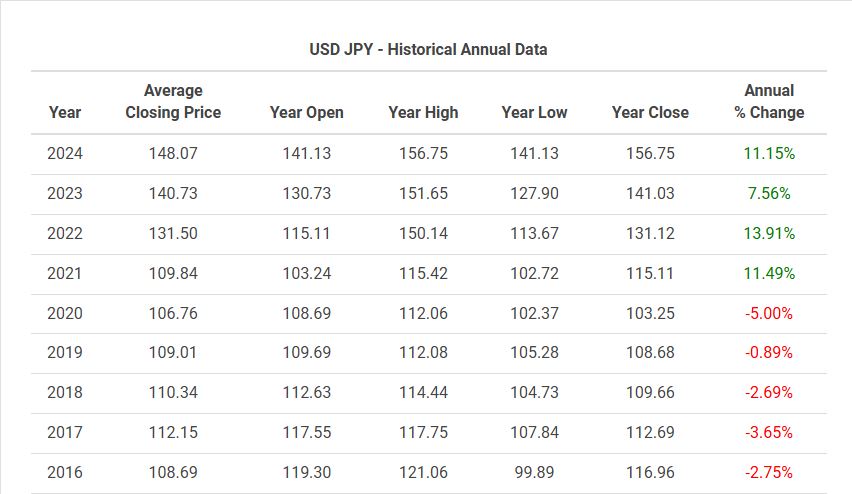Click the 13.91% change for 2022

[769, 233]
